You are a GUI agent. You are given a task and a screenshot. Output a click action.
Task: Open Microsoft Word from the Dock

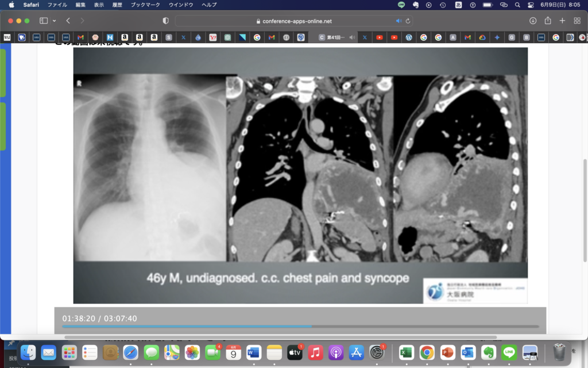click(254, 352)
